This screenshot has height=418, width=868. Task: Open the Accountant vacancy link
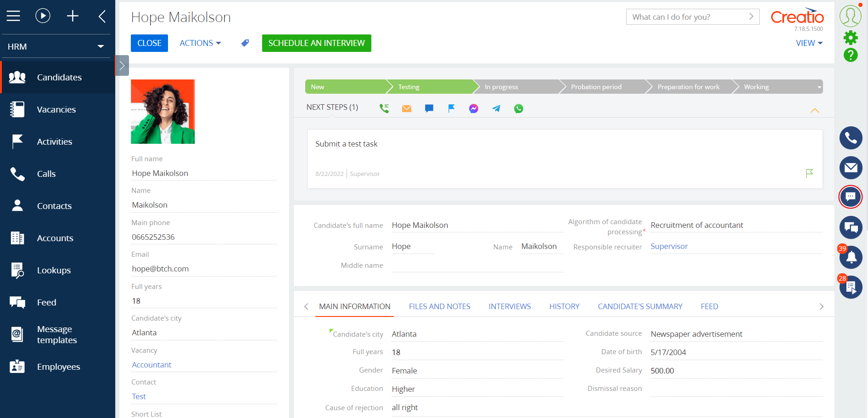151,364
